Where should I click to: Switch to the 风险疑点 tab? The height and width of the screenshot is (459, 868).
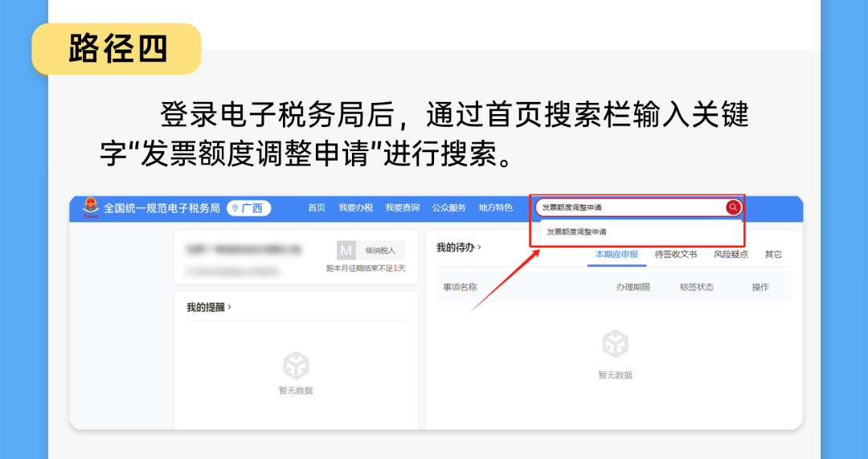point(731,255)
